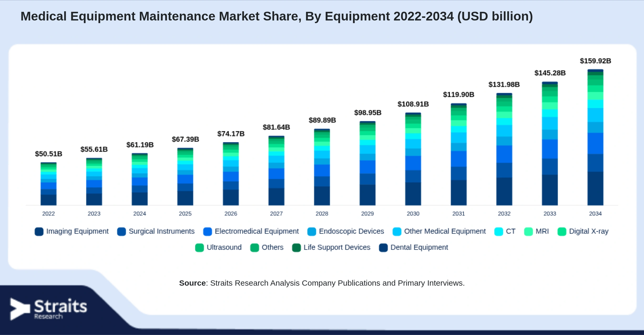Toggle the Endoscopic Devices legend label
Viewport: 644px width, 335px height.
click(x=351, y=231)
